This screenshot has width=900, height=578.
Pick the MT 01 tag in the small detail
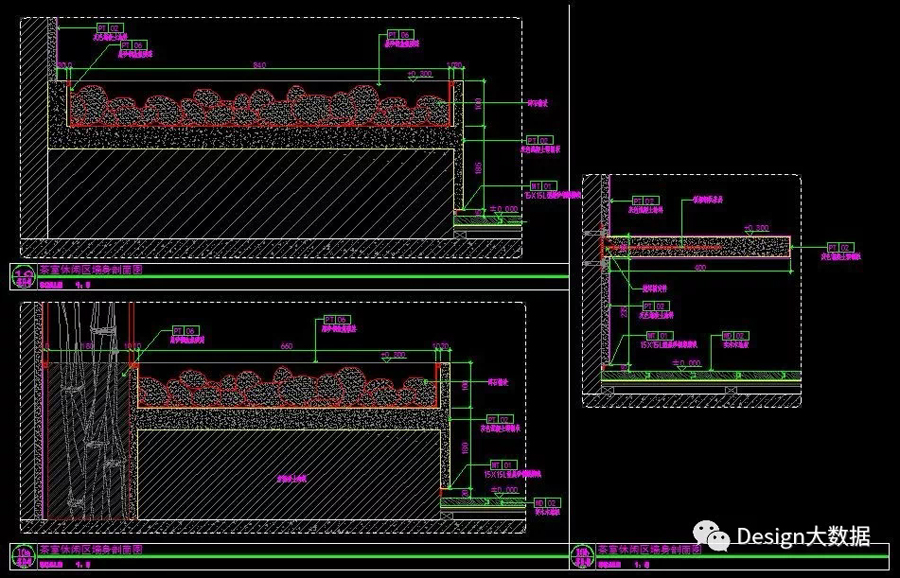click(658, 336)
